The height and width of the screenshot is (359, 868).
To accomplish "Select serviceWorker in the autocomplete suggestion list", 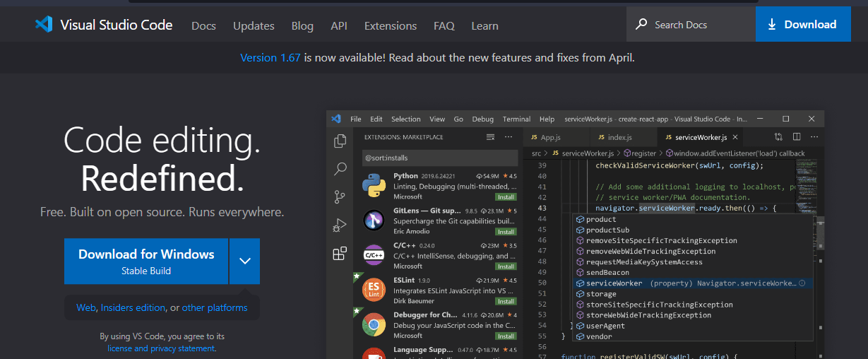I will coord(614,283).
